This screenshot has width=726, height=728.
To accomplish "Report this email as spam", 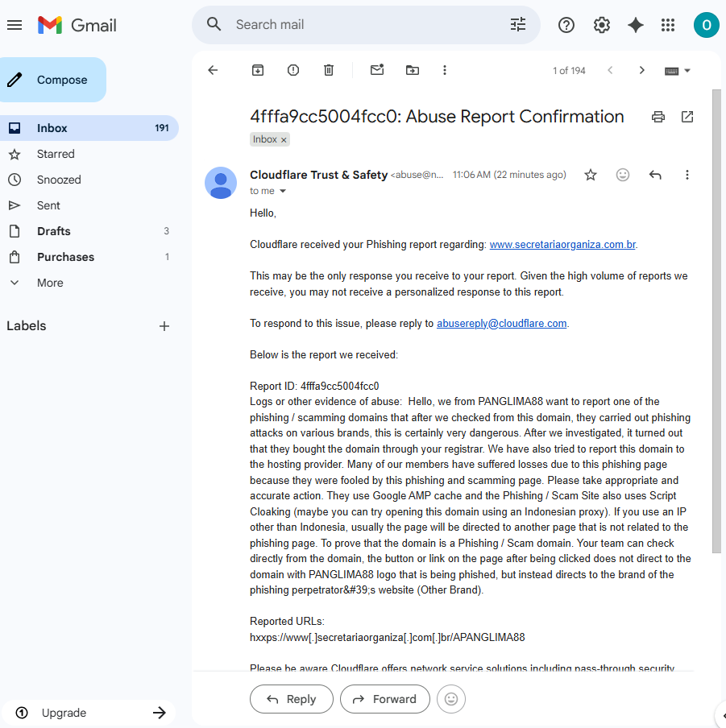I will pyautogui.click(x=293, y=70).
